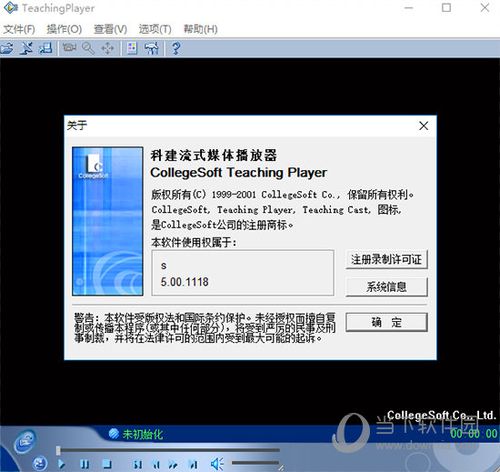Screen dimensions: 500x472
Task: Maximize the TeachingPlayer window
Action: (x=446, y=8)
